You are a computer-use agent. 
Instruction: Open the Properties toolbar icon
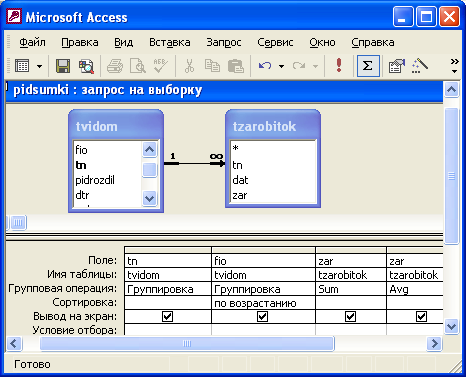pos(396,66)
